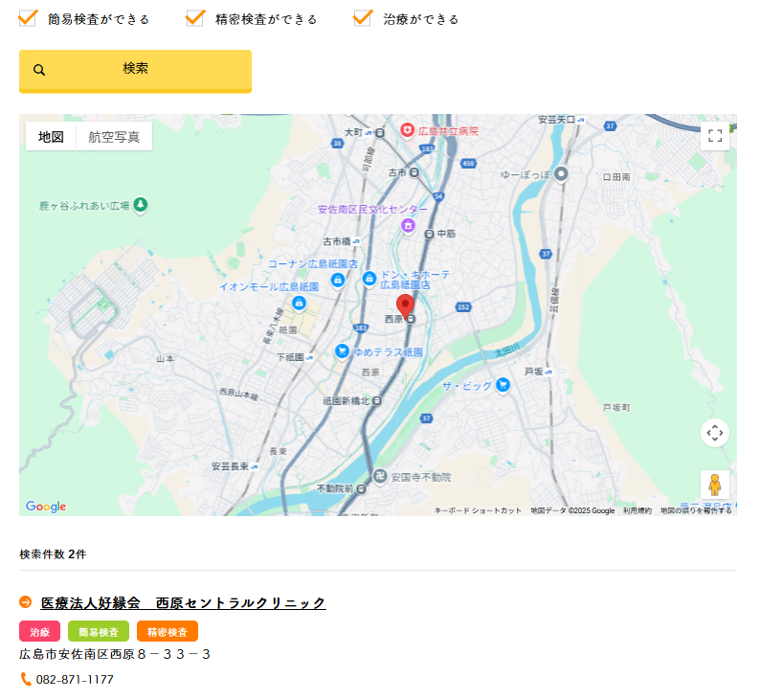
Task: Click the Google logo on map
Action: 46,507
